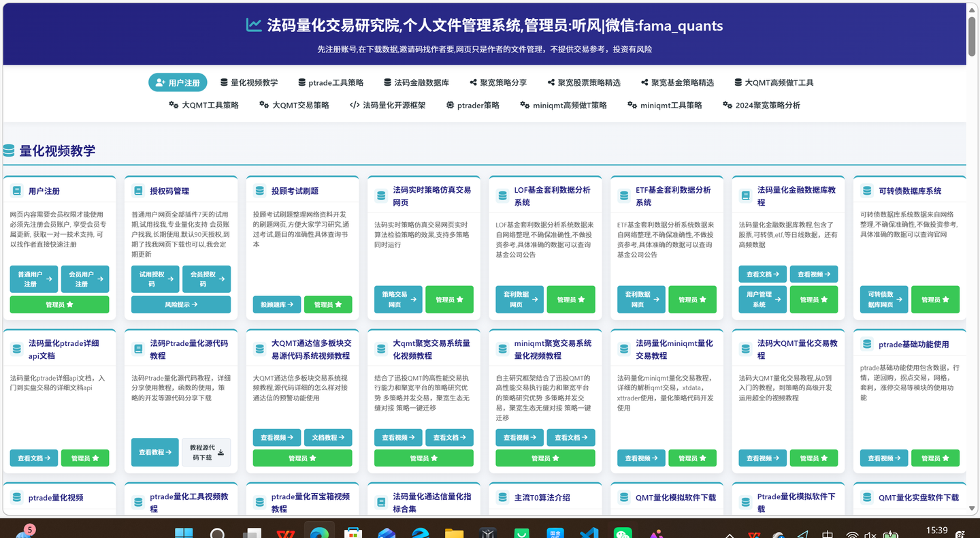Click the 法码实时策略仿真交易网页 card icon
The image size is (980, 538).
381,196
